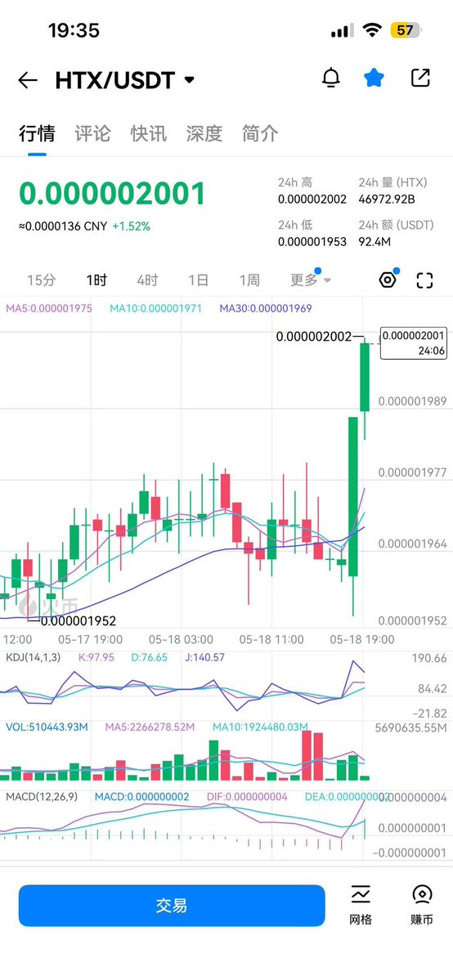This screenshot has width=453, height=980.
Task: Tap the Wi-Fi icon in status bar
Action: point(372,30)
